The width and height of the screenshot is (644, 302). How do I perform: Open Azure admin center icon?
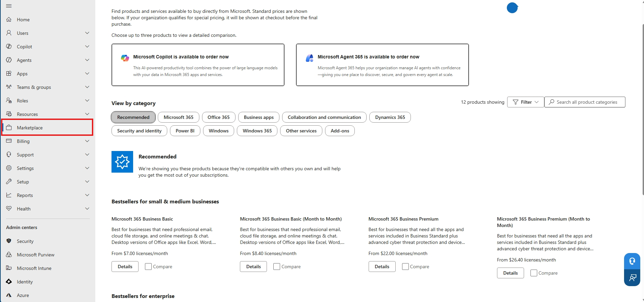[9, 295]
